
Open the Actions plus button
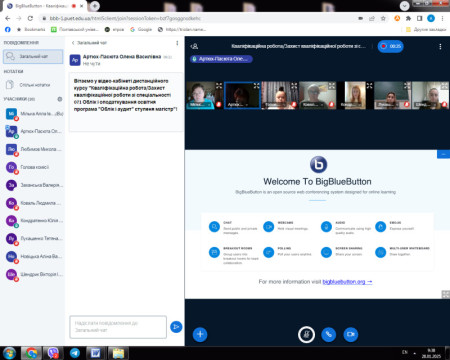click(x=200, y=334)
